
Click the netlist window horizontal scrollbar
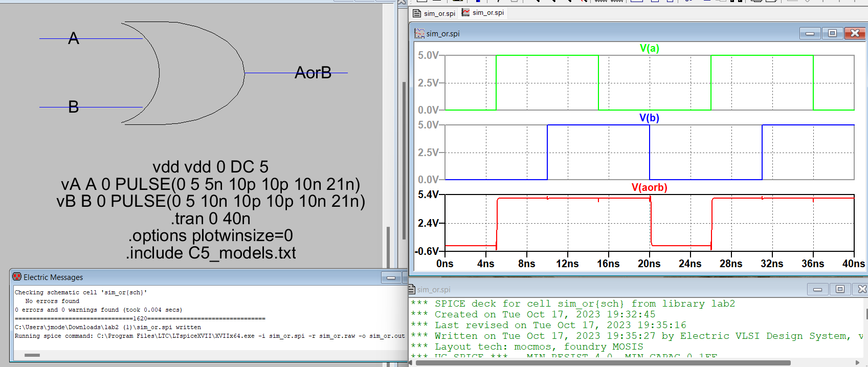click(x=604, y=363)
